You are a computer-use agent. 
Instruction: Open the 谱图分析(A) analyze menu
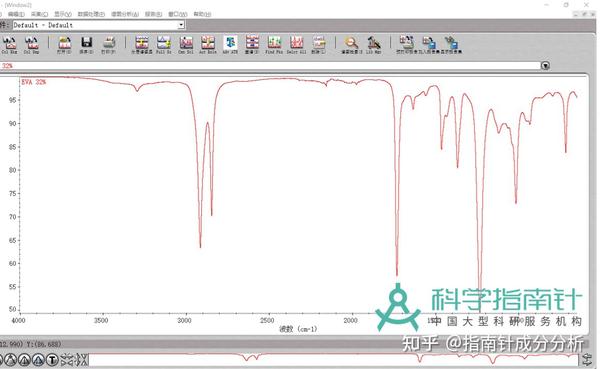125,14
